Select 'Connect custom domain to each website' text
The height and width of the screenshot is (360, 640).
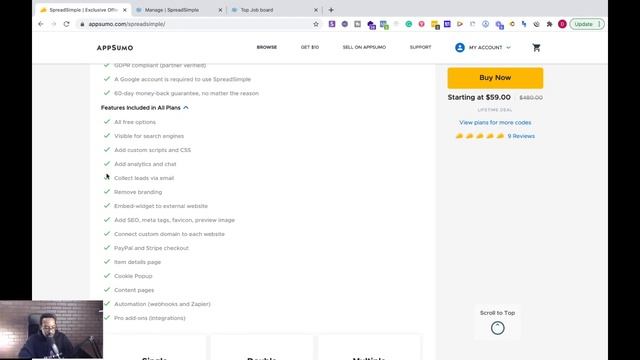[169, 234]
